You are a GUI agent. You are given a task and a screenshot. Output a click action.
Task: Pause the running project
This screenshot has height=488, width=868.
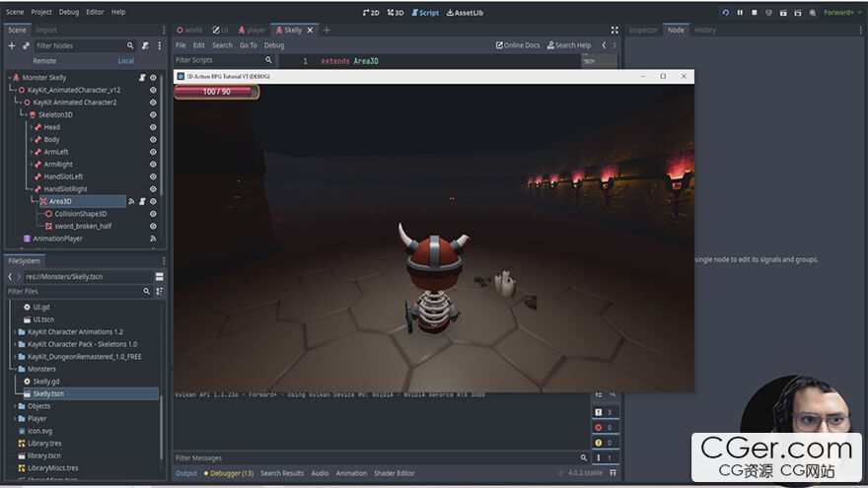[740, 13]
